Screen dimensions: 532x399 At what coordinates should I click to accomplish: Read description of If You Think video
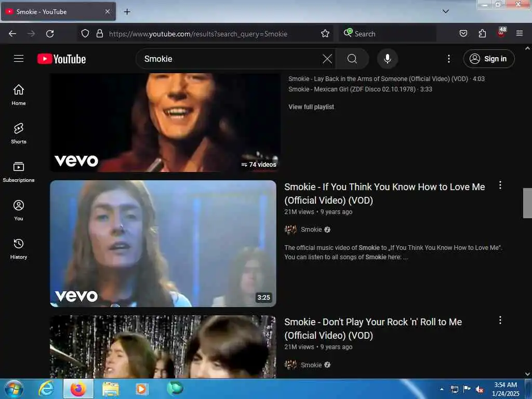coord(393,252)
